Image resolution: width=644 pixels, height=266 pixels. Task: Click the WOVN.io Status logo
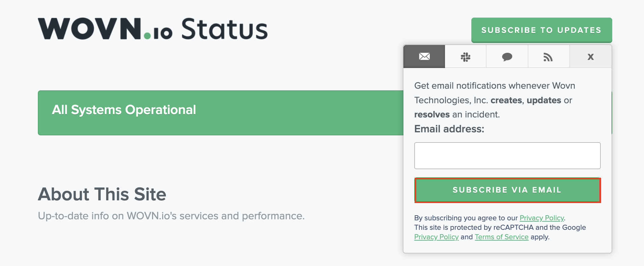[152, 29]
